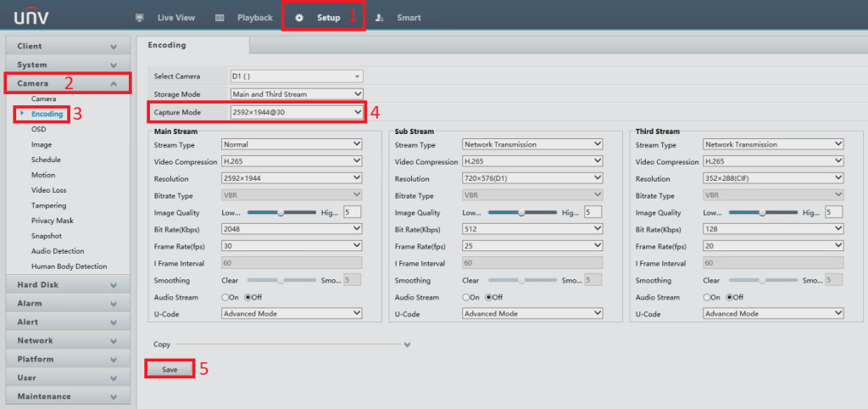Enable Third Stream audio On option
Image resolution: width=868 pixels, height=409 pixels.
click(x=707, y=298)
